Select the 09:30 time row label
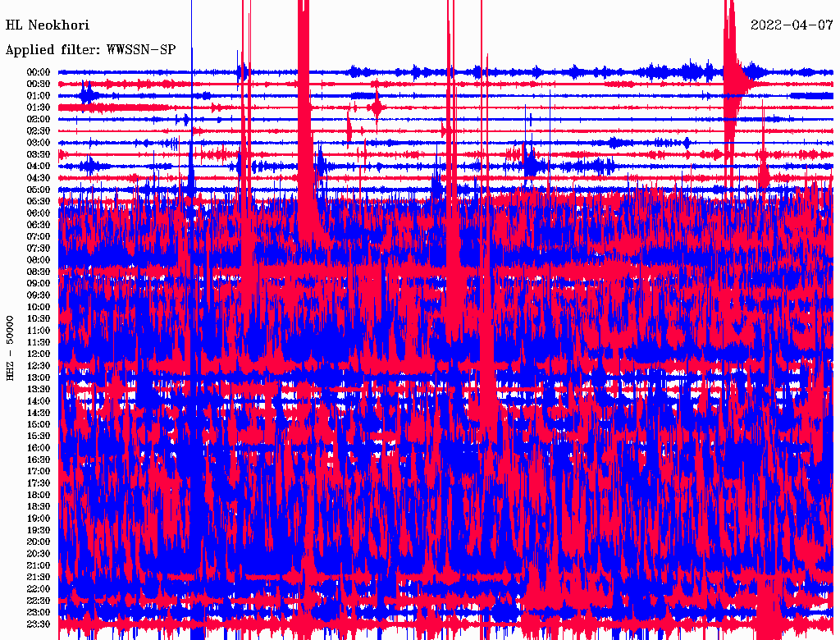Viewport: 840px width, 640px height. pyautogui.click(x=39, y=295)
